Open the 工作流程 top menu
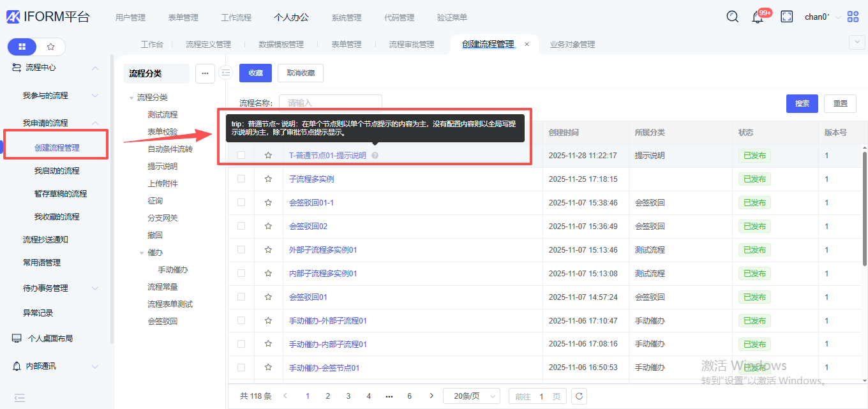Image resolution: width=868 pixels, height=409 pixels. click(236, 17)
